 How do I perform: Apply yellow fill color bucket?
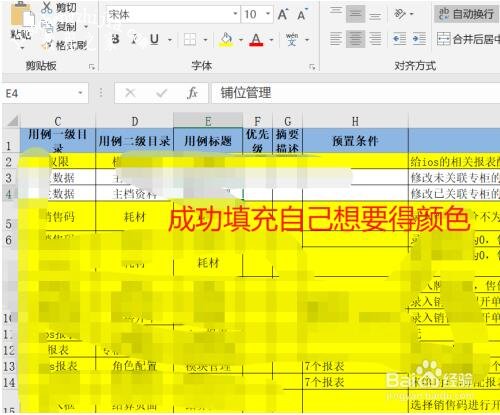point(226,39)
